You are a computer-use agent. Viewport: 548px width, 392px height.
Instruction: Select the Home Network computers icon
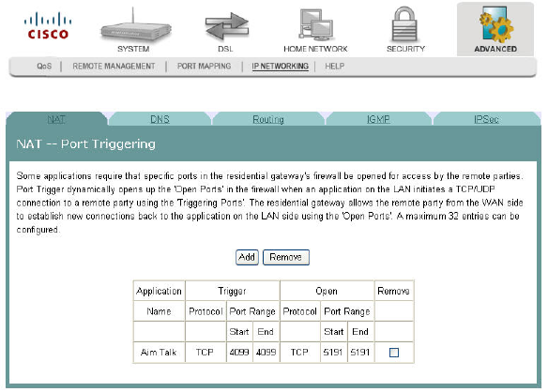click(x=316, y=24)
